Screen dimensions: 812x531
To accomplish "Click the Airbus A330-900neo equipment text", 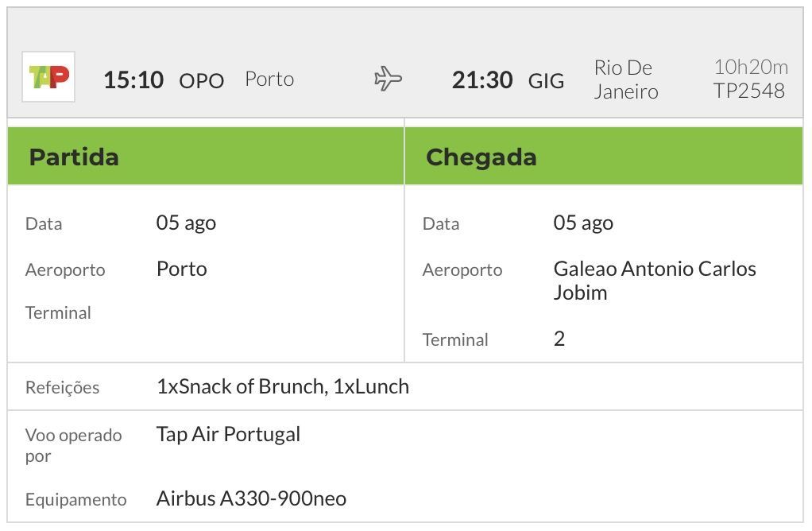I will [x=251, y=498].
